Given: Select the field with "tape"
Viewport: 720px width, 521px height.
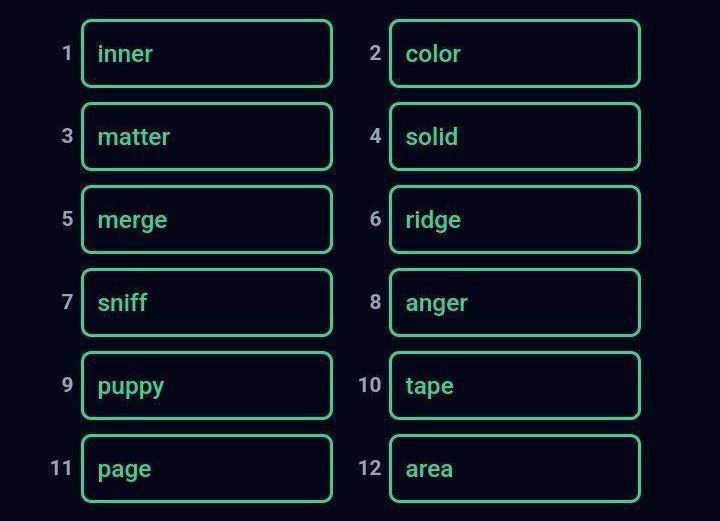Looking at the screenshot, I should pos(515,386).
